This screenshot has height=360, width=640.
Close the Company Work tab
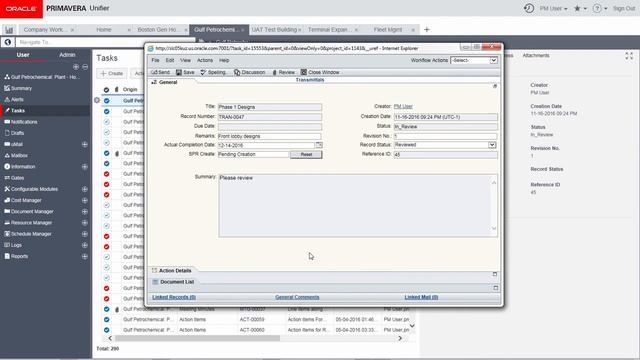(72, 30)
